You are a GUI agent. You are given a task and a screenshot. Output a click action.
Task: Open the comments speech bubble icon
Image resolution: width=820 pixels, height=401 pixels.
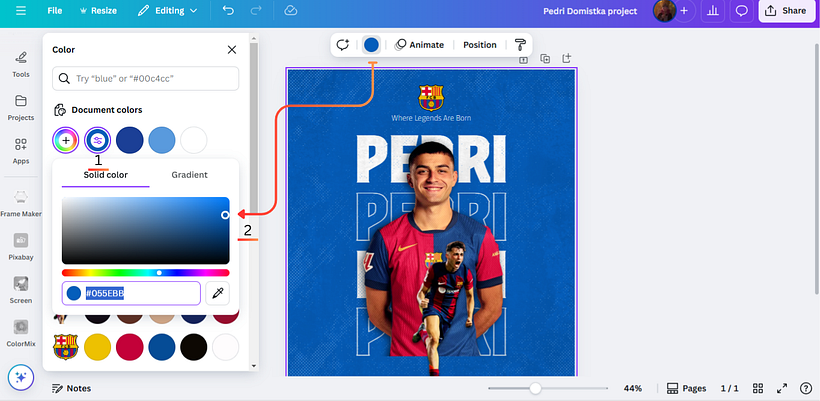[742, 11]
